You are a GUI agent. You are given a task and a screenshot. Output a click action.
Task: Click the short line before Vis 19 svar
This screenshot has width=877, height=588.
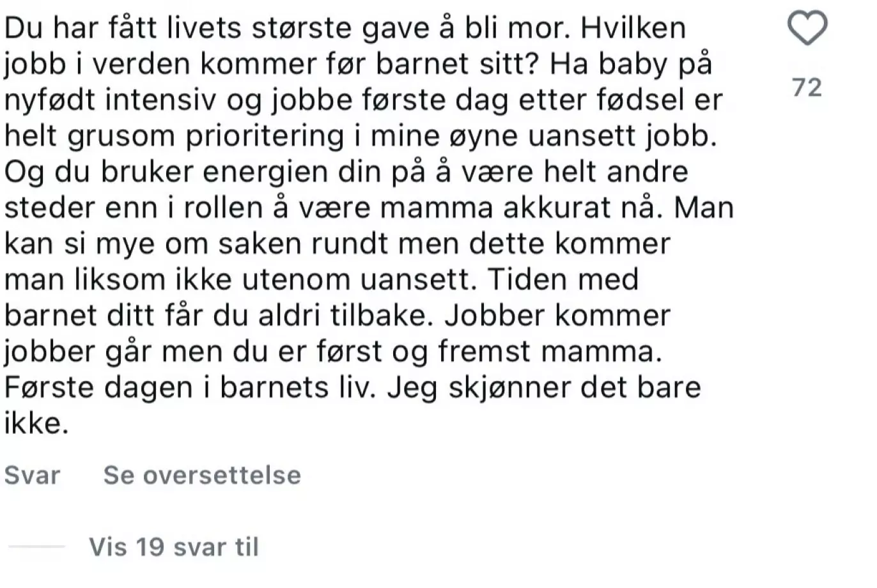pos(36,547)
